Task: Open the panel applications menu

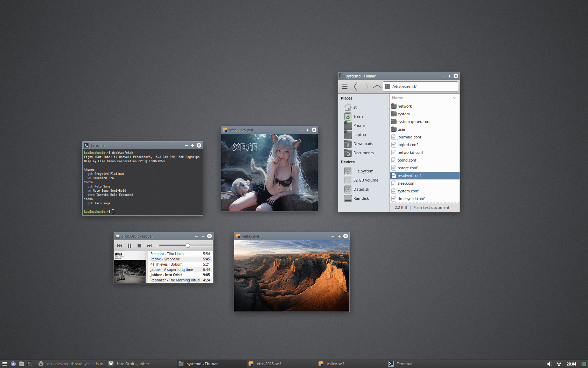Action: click(5, 364)
